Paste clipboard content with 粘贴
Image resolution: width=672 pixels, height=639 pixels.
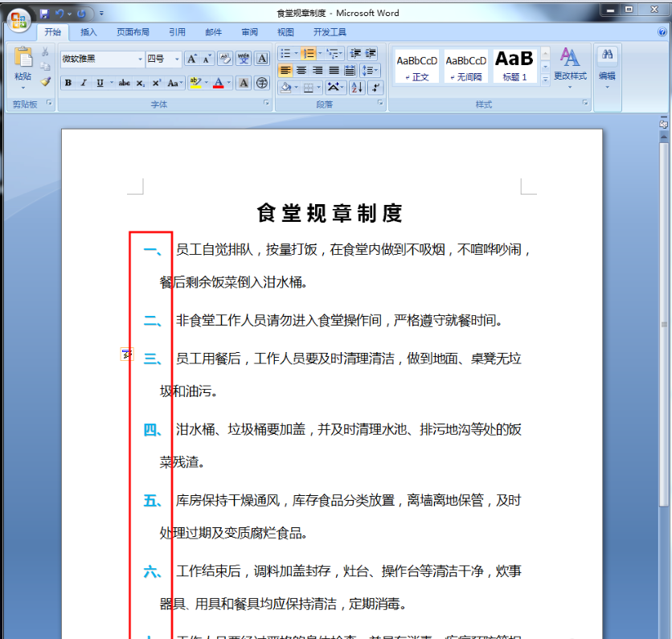pos(23,68)
